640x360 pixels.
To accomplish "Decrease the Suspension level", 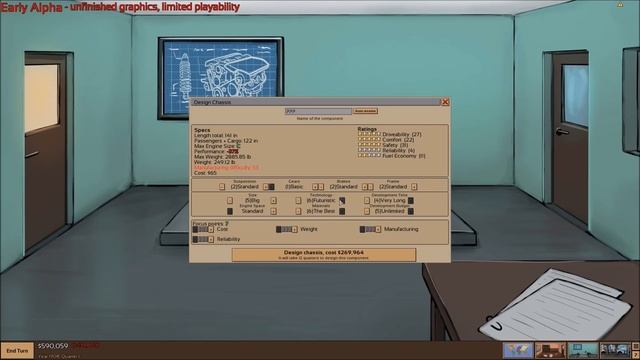I will pyautogui.click(x=222, y=187).
